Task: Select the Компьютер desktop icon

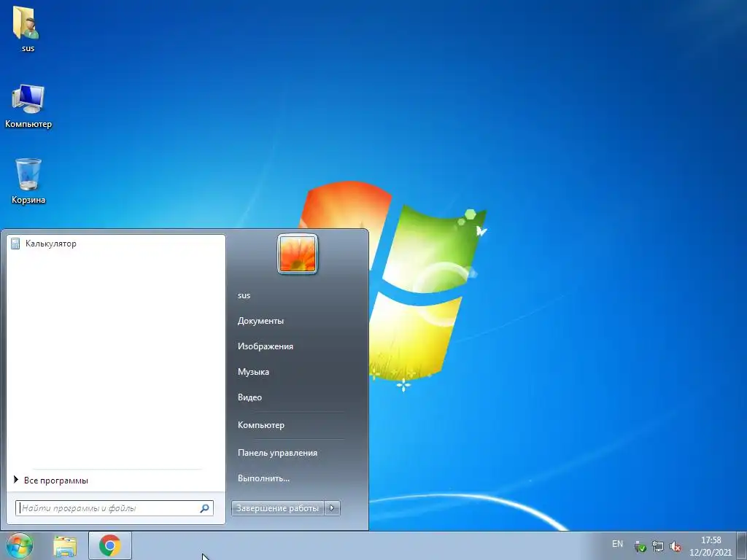Action: tap(28, 106)
